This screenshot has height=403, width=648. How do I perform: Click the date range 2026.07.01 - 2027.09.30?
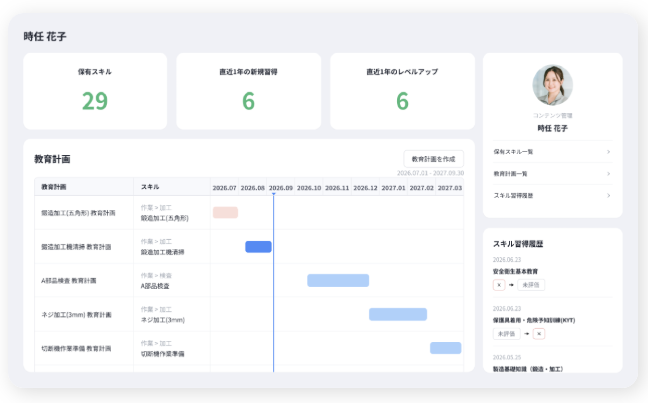click(x=430, y=173)
